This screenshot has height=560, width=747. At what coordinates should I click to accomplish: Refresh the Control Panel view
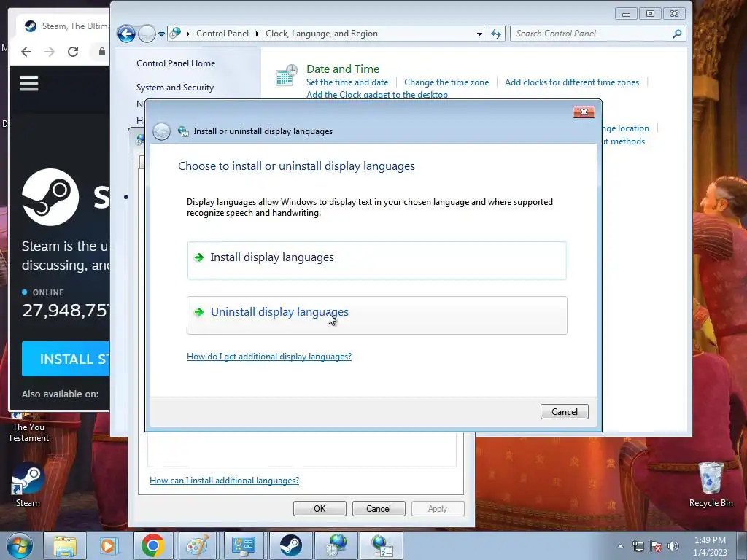coord(496,34)
